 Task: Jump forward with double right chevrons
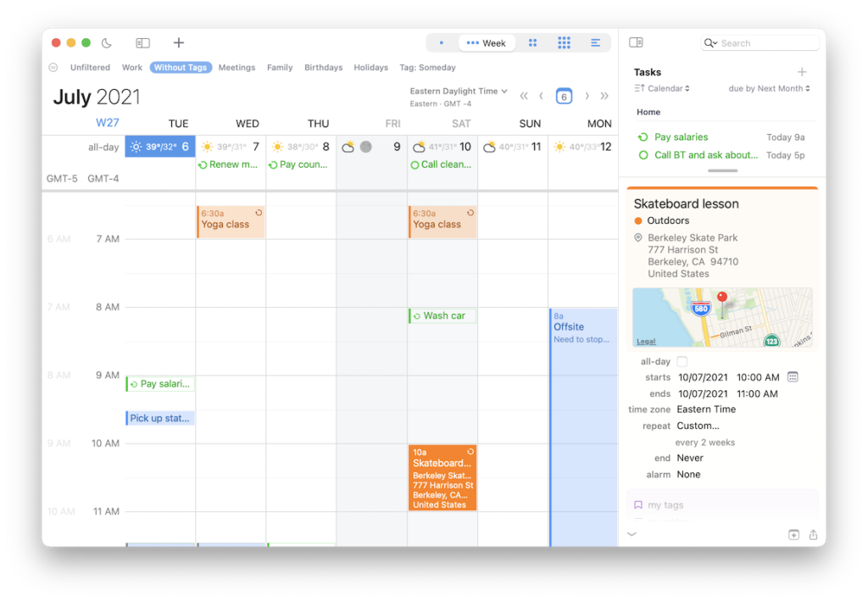coord(604,96)
